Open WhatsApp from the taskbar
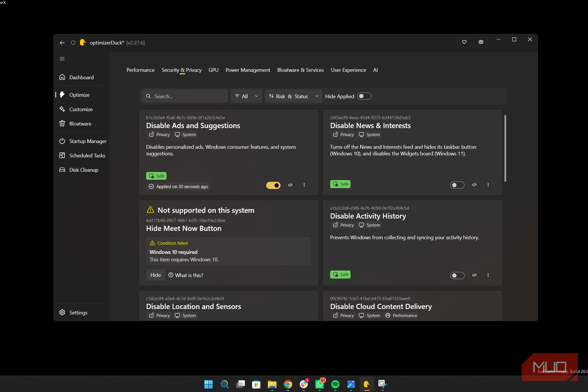588x392 pixels. 319,384
